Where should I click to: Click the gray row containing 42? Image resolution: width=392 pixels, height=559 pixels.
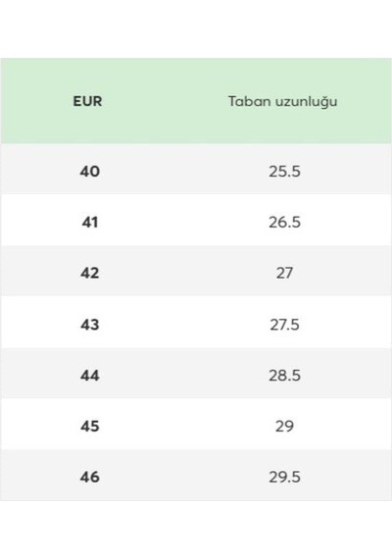196,271
